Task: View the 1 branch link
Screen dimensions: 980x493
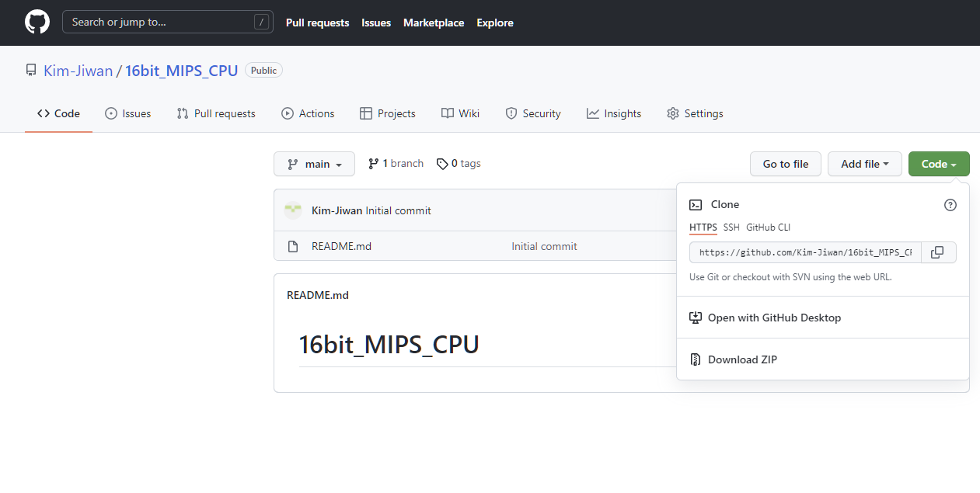Action: coord(396,164)
